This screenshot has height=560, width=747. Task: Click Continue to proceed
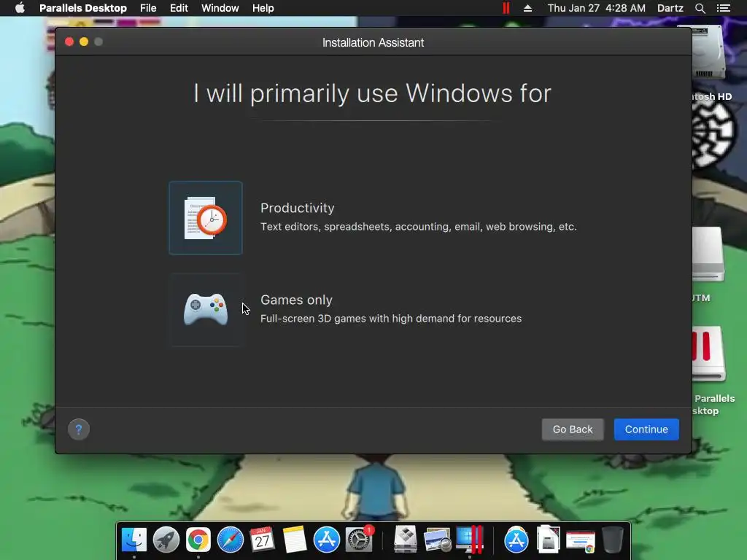(x=646, y=429)
